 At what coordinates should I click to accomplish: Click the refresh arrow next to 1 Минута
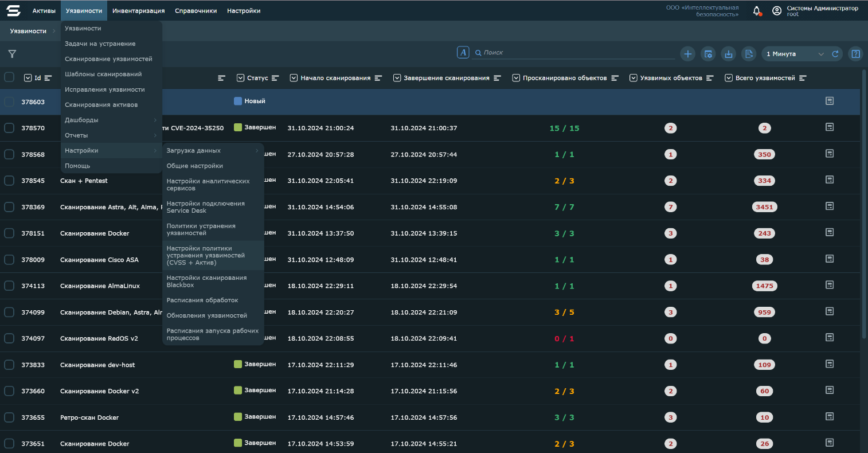point(835,54)
